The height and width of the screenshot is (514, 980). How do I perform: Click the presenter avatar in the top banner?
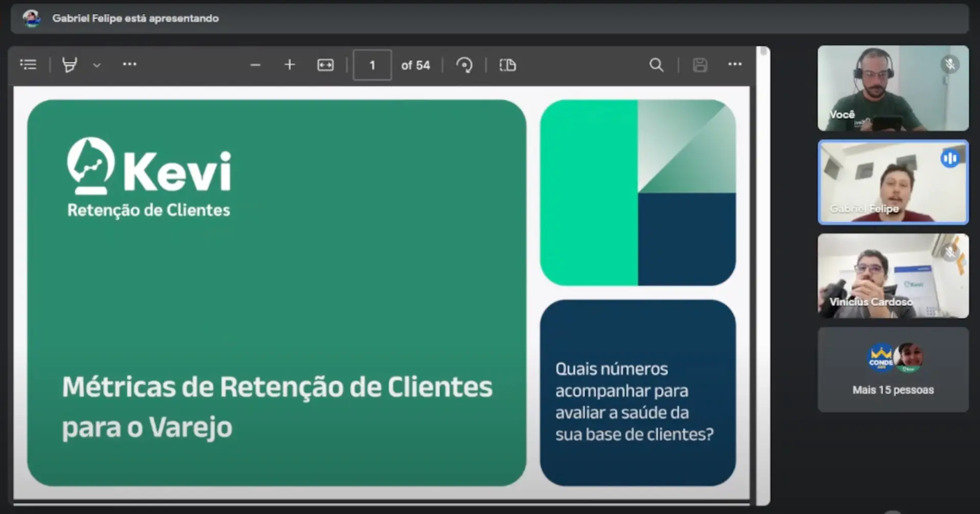pyautogui.click(x=32, y=18)
